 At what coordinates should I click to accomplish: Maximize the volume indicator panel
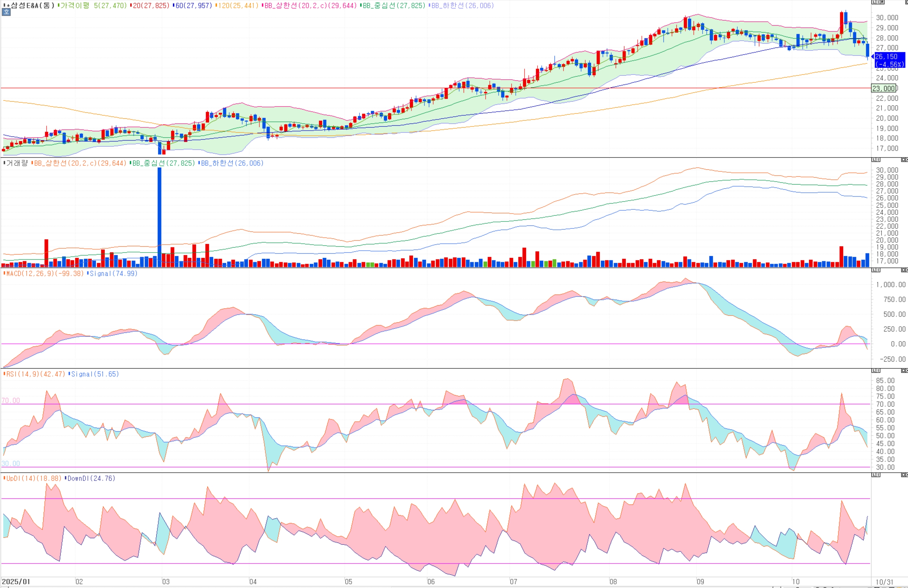coord(903,159)
